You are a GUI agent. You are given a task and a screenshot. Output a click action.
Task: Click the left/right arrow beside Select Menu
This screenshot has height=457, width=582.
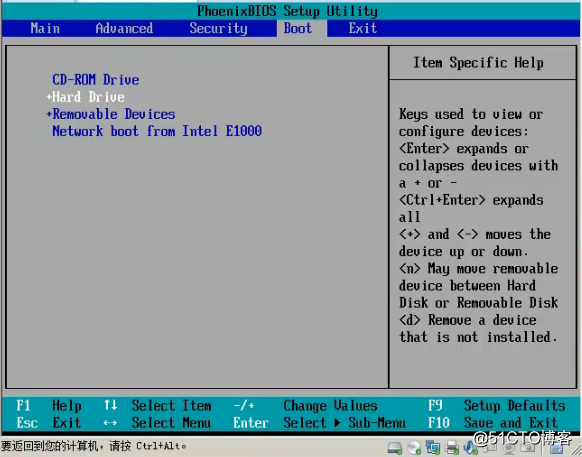coord(110,422)
